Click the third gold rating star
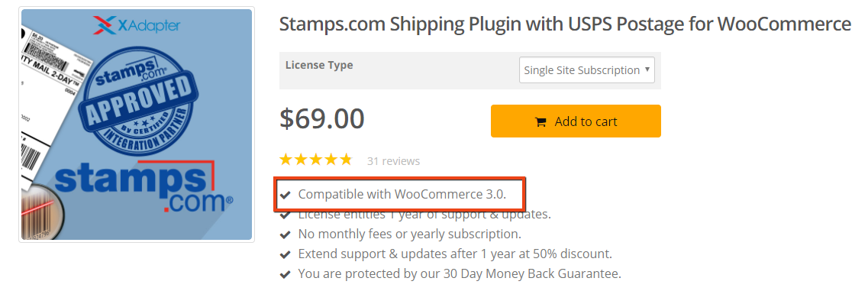This screenshot has width=868, height=291. (x=315, y=160)
